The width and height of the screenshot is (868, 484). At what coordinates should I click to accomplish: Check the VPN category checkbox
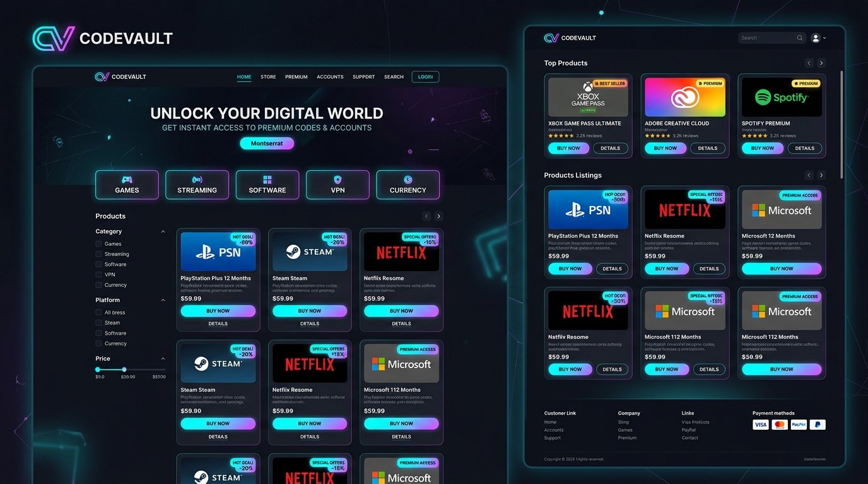point(98,275)
